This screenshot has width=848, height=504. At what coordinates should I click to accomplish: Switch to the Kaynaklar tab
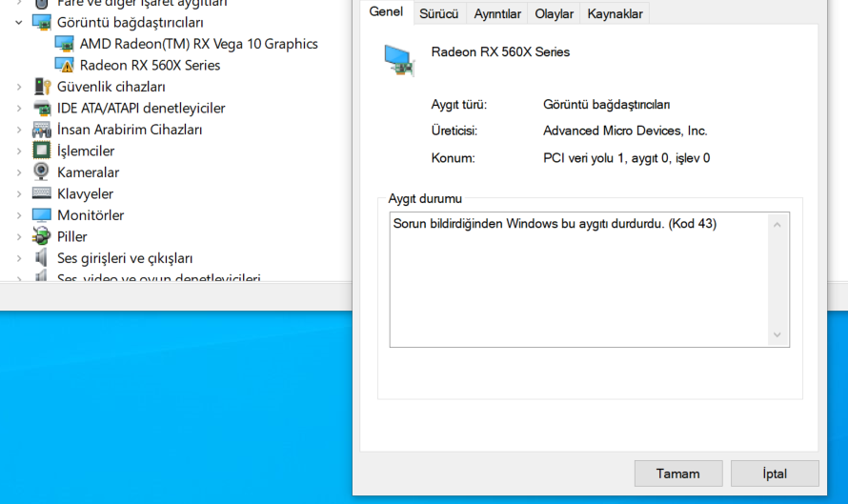pyautogui.click(x=615, y=14)
